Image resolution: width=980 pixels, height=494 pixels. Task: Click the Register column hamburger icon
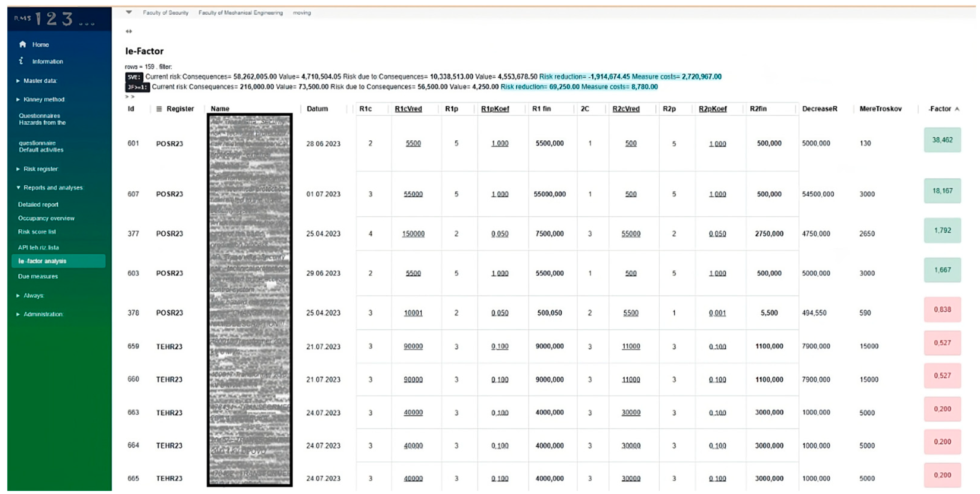(x=159, y=109)
